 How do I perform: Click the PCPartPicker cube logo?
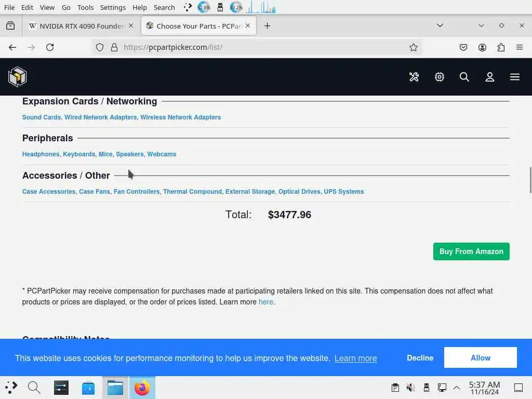tap(17, 77)
